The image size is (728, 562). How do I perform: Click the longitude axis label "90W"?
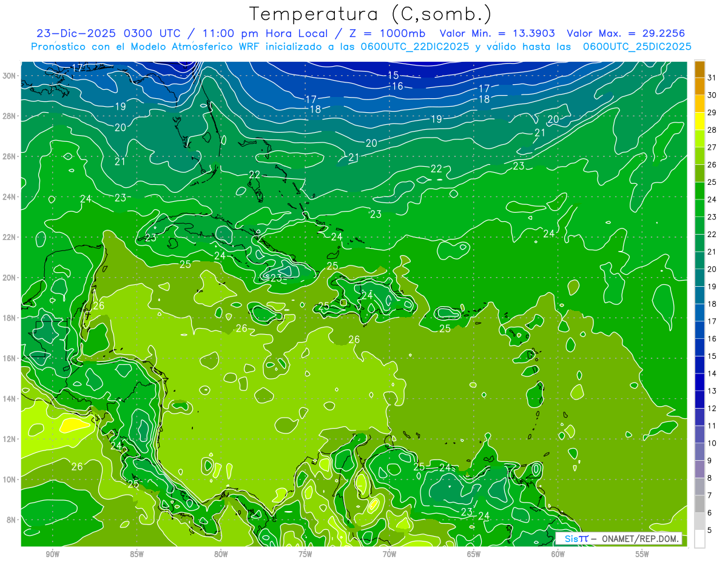coord(52,554)
